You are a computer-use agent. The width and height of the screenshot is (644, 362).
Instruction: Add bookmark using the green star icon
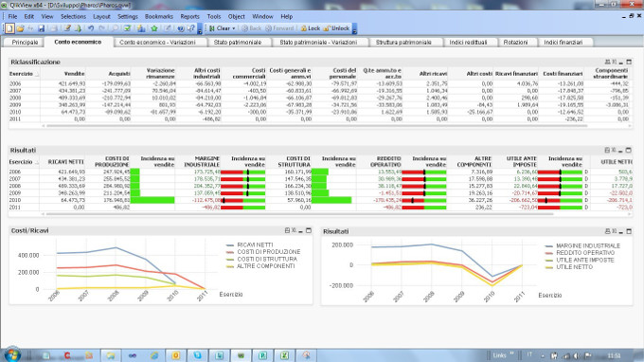[154, 28]
